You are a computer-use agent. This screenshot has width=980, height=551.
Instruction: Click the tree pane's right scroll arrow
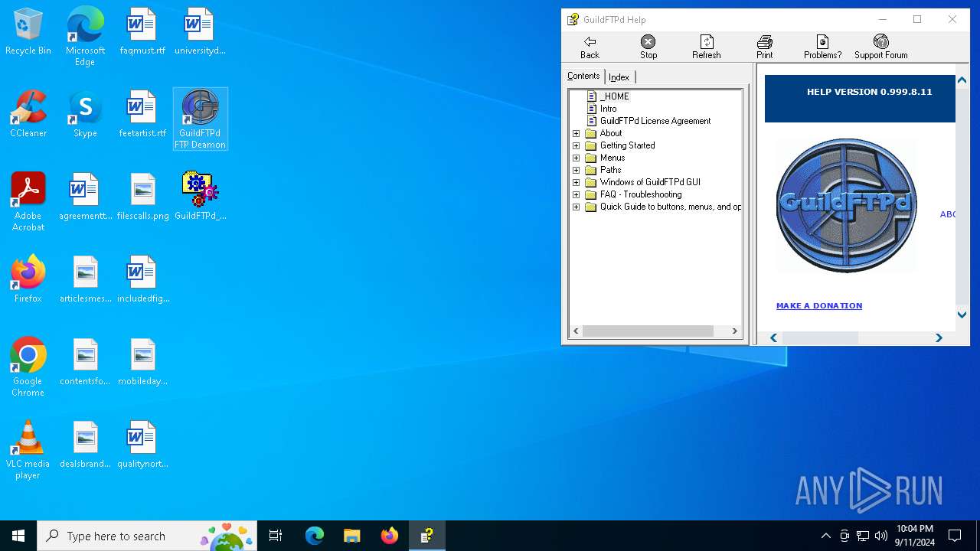coord(734,331)
